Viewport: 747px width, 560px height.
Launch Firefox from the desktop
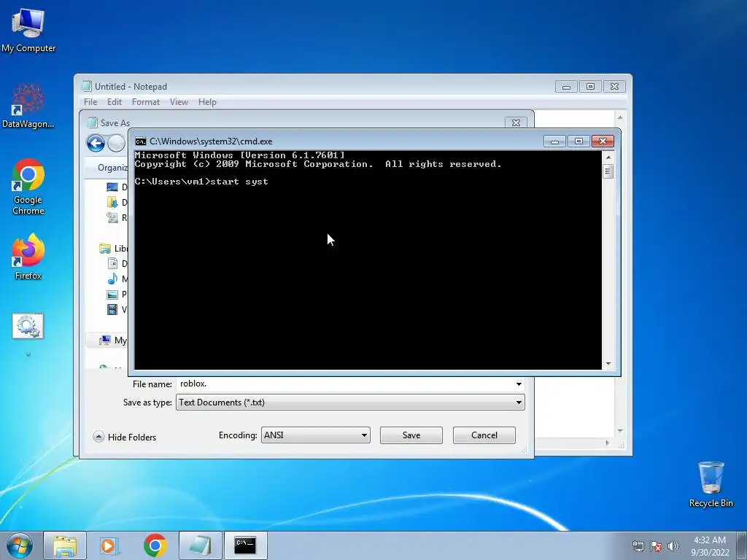click(28, 256)
